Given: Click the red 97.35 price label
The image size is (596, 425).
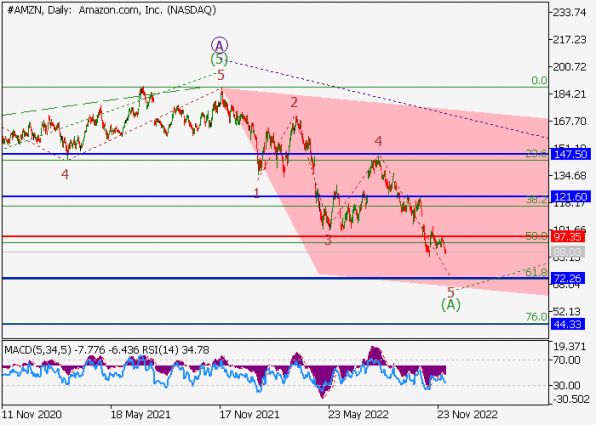Looking at the screenshot, I should pyautogui.click(x=567, y=237).
